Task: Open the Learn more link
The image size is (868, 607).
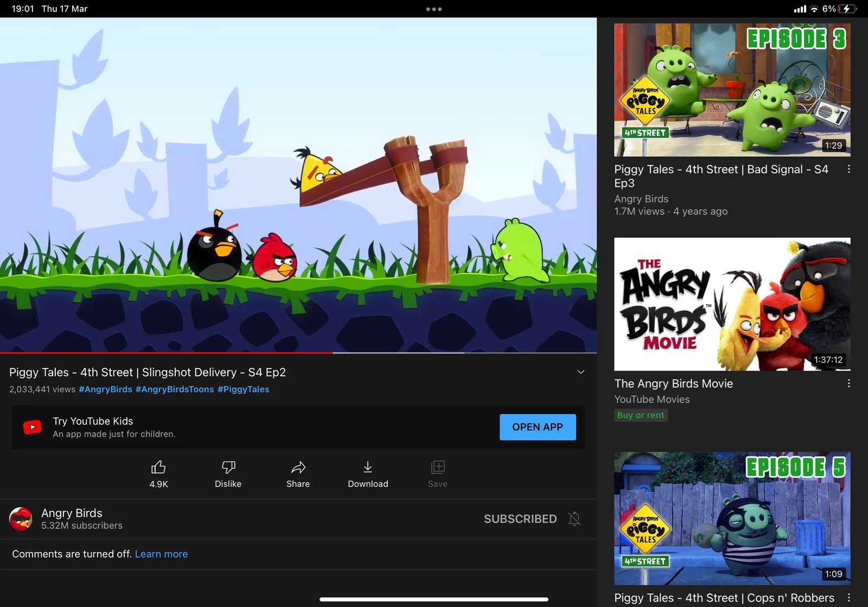Action: [x=161, y=554]
